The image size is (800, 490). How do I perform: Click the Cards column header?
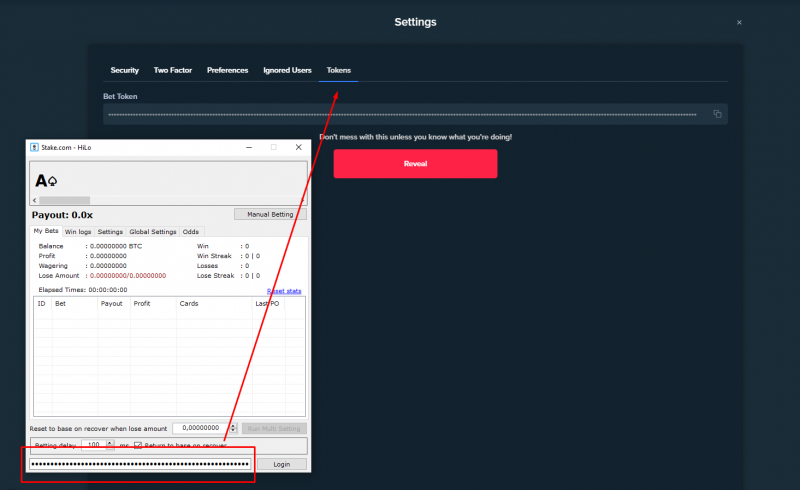pos(214,304)
